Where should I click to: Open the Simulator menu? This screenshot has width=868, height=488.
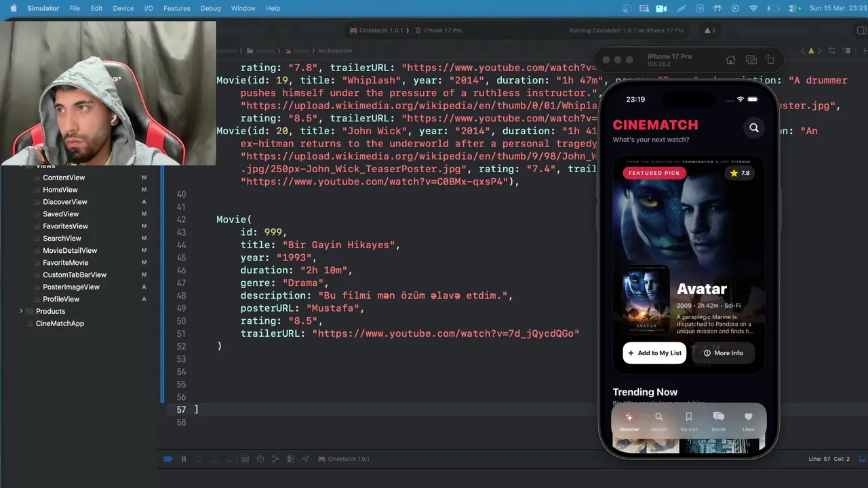coord(43,8)
